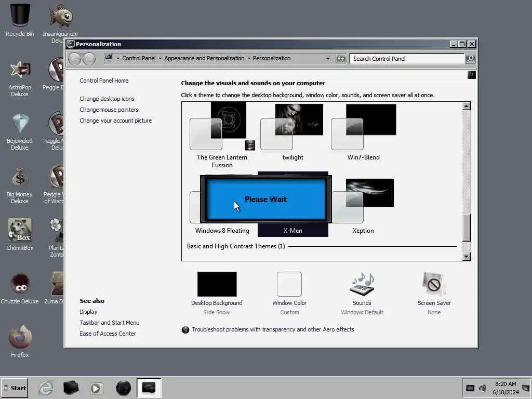The width and height of the screenshot is (532, 399).
Task: Click in the Search Control Panel field
Action: tap(407, 59)
